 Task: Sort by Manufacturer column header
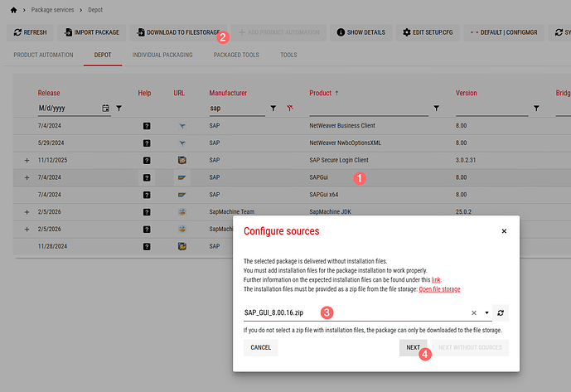click(x=228, y=93)
